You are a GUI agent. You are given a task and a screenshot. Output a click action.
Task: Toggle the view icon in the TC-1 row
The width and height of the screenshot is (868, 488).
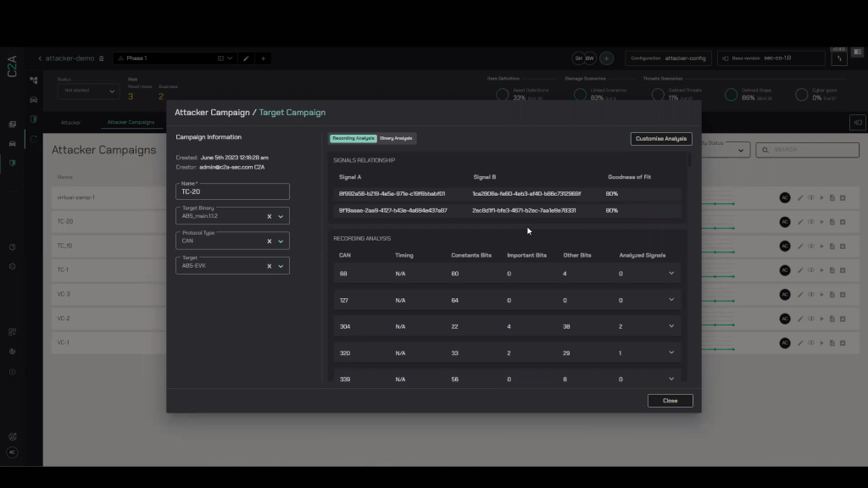(x=811, y=270)
